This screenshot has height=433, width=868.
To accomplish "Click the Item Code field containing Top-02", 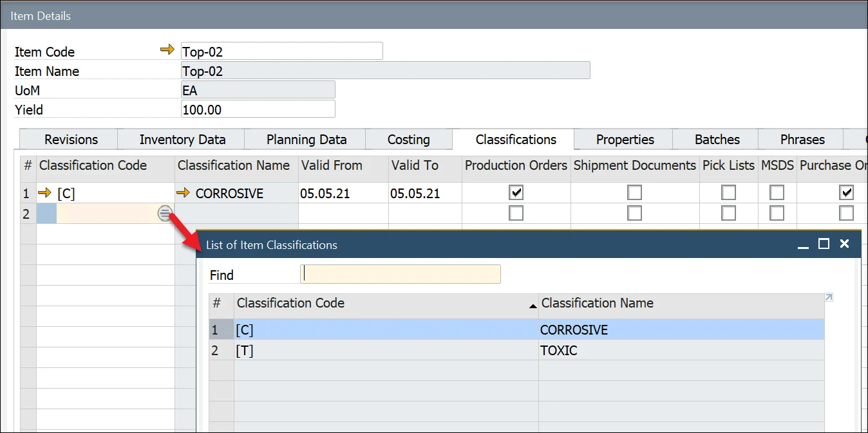I will click(x=281, y=50).
